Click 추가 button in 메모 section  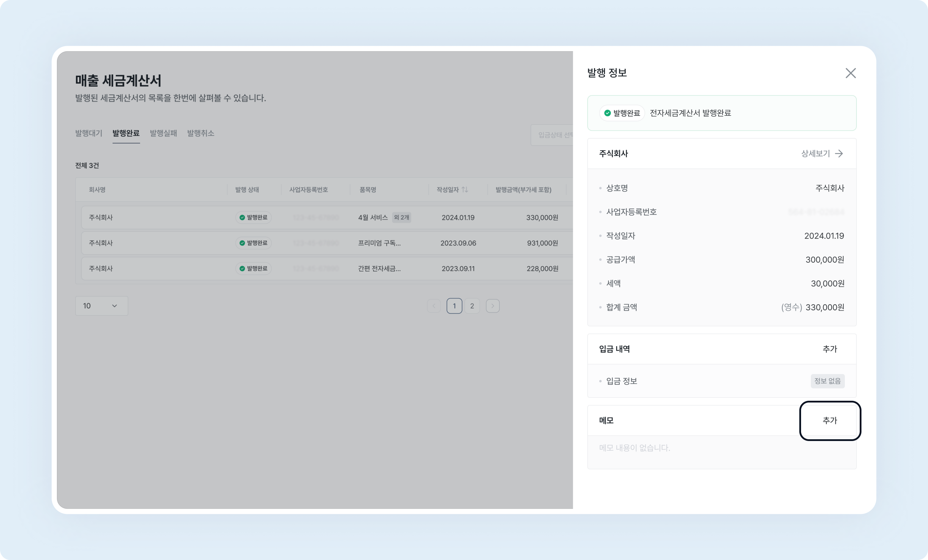click(x=830, y=420)
